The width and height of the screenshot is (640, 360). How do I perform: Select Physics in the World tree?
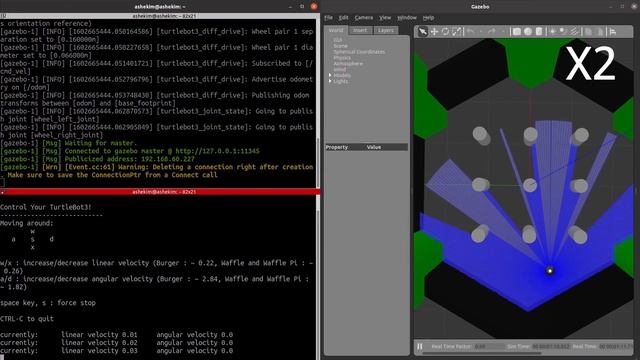(342, 58)
